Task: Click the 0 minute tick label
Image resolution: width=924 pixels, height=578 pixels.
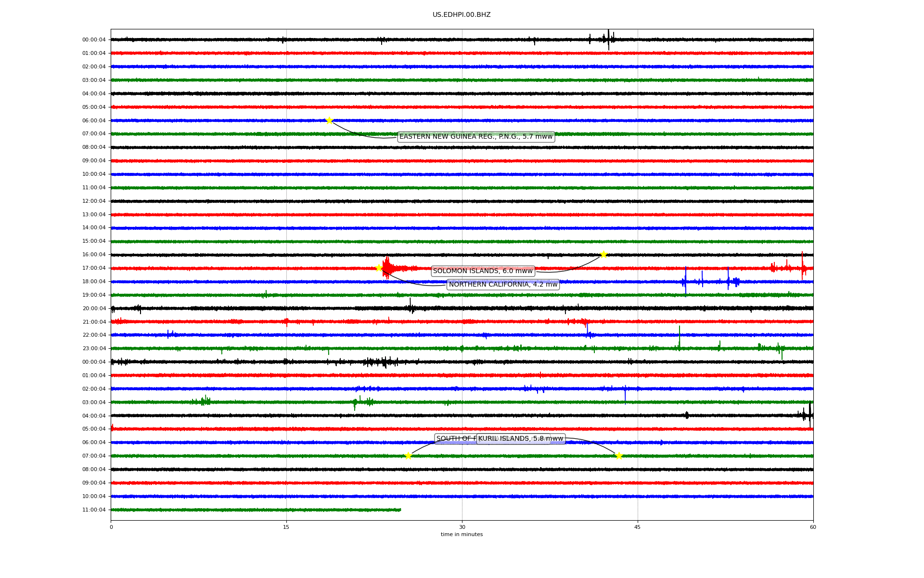Action: (111, 527)
